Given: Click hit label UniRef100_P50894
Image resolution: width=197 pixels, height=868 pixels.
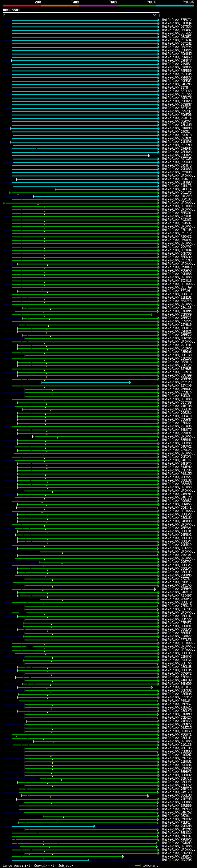Looking at the screenshot, I should [x=176, y=240].
